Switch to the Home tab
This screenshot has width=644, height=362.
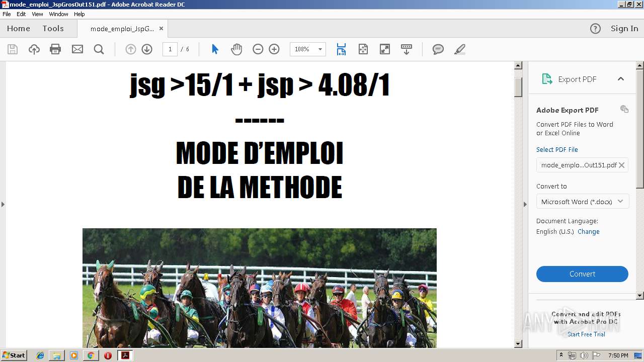coord(19,29)
